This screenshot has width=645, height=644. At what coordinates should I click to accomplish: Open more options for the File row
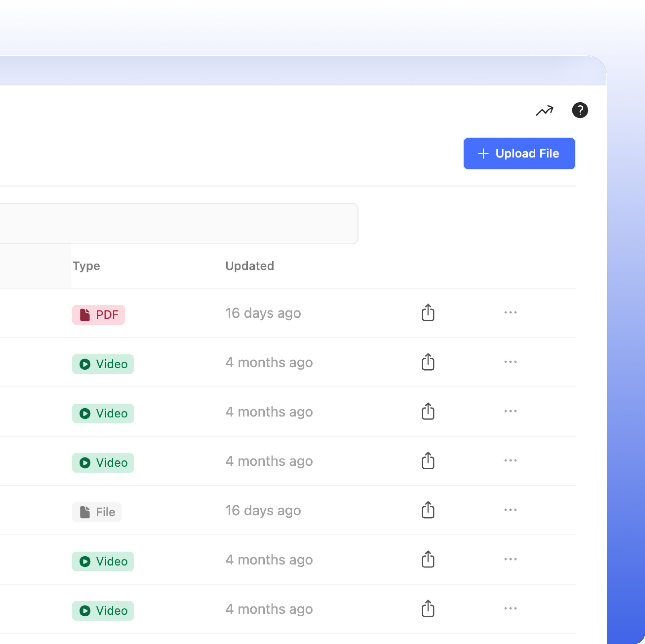[x=510, y=510]
